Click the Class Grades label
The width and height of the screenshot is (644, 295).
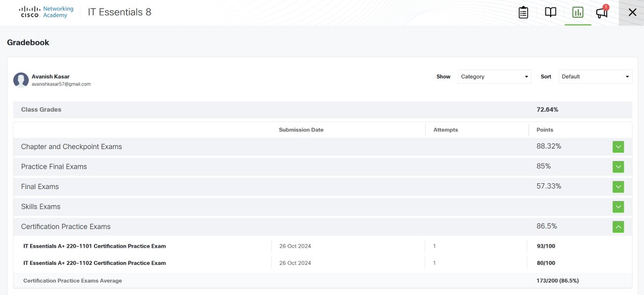coord(41,110)
